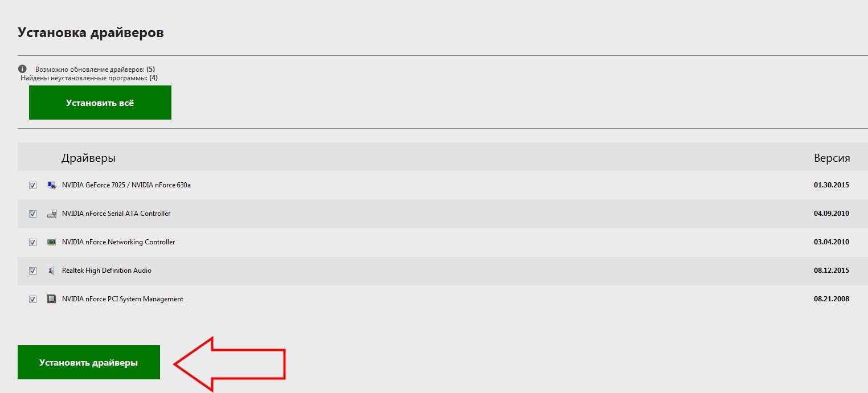Image resolution: width=868 pixels, height=393 pixels.
Task: Click the info icon near driver update notice
Action: click(x=23, y=68)
